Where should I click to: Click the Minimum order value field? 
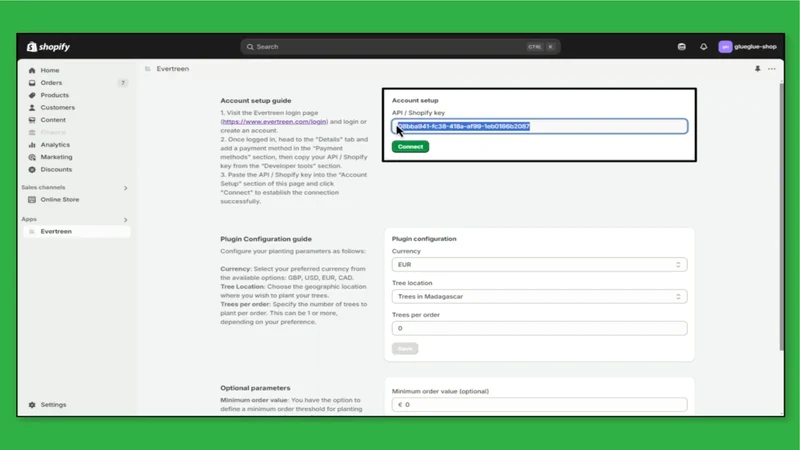tap(539, 405)
